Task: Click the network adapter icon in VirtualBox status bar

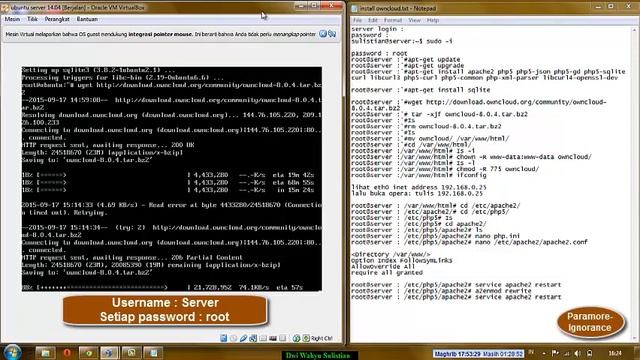Action: click(x=253, y=338)
